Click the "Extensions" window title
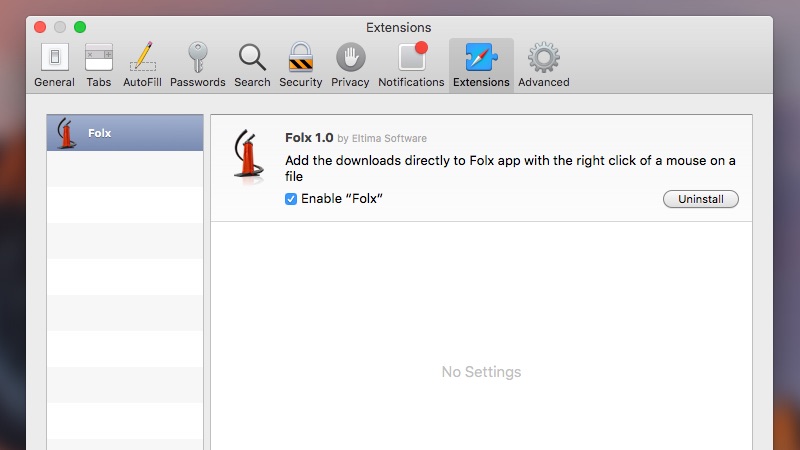This screenshot has height=450, width=800. click(398, 28)
